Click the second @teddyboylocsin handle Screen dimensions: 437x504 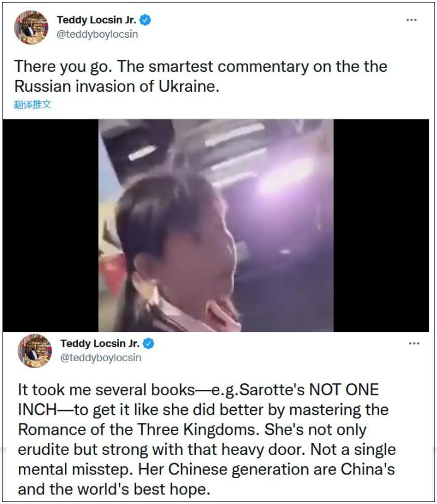(x=101, y=358)
